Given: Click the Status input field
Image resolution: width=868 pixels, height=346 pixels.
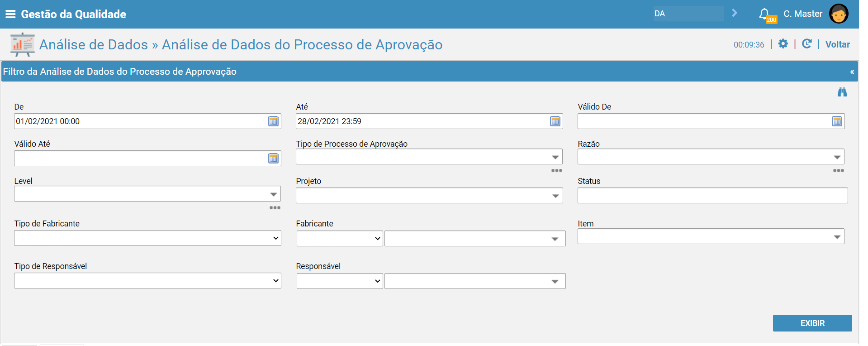Looking at the screenshot, I should click(x=712, y=196).
